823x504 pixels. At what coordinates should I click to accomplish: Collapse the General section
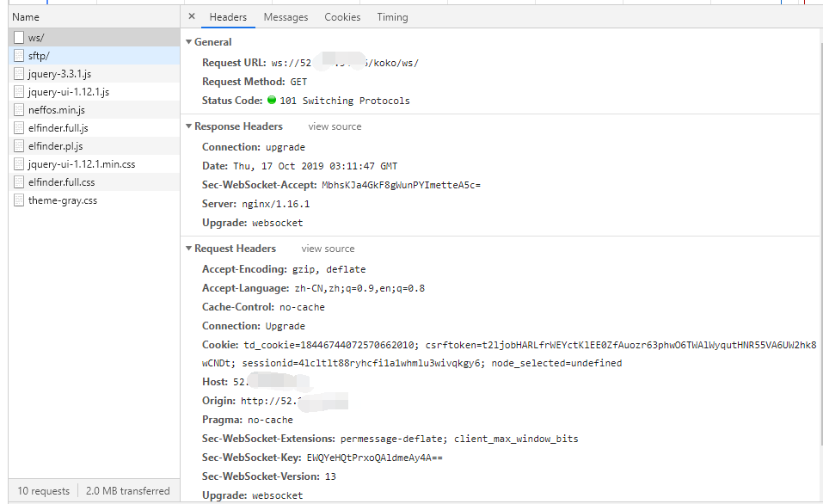(189, 42)
